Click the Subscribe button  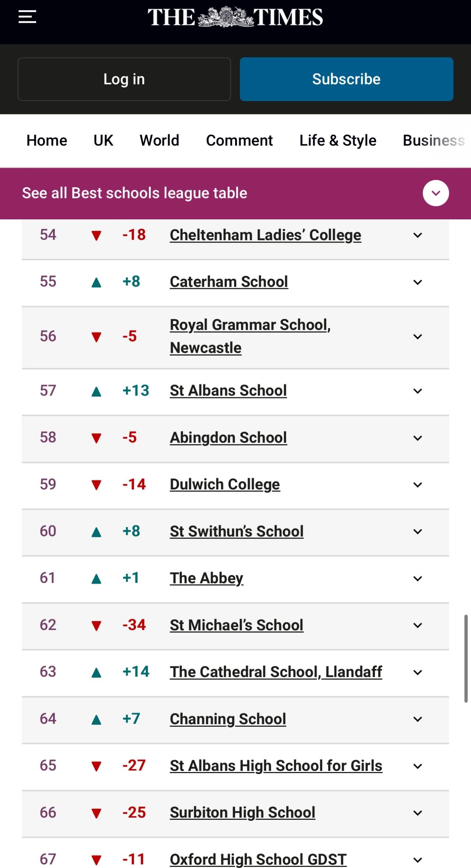[347, 79]
